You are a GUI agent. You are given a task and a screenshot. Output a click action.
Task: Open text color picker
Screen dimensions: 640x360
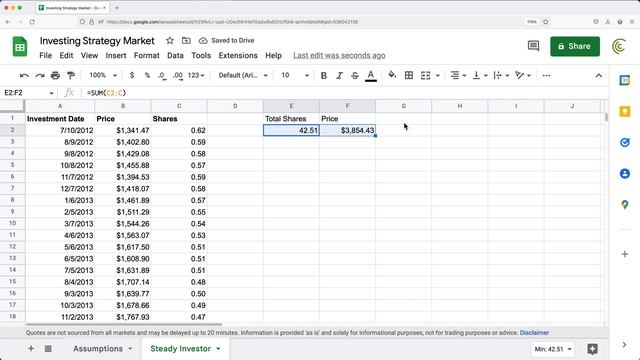point(371,76)
